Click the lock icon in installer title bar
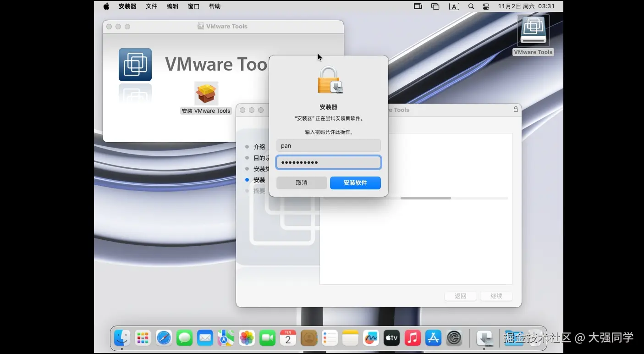The image size is (644, 354). tap(516, 109)
